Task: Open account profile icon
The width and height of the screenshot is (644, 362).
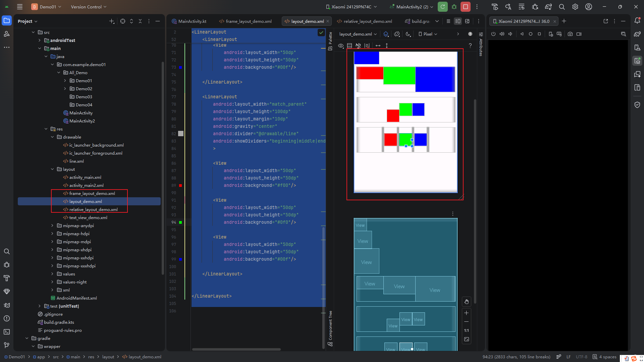Action: pos(589,7)
